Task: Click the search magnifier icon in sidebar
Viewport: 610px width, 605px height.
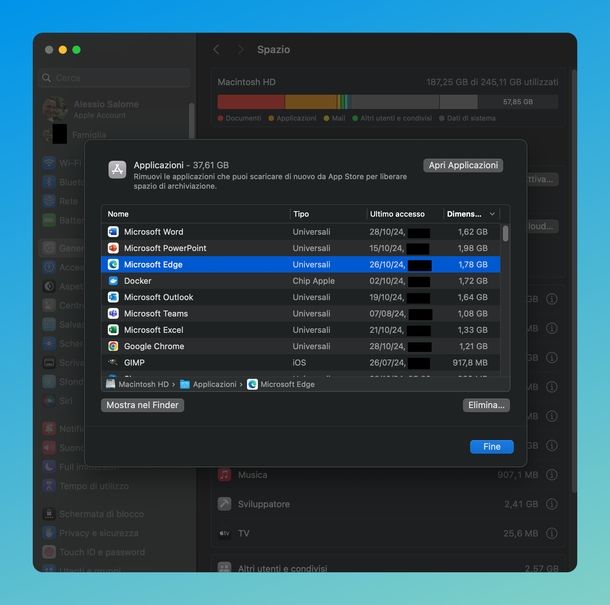Action: pos(47,78)
